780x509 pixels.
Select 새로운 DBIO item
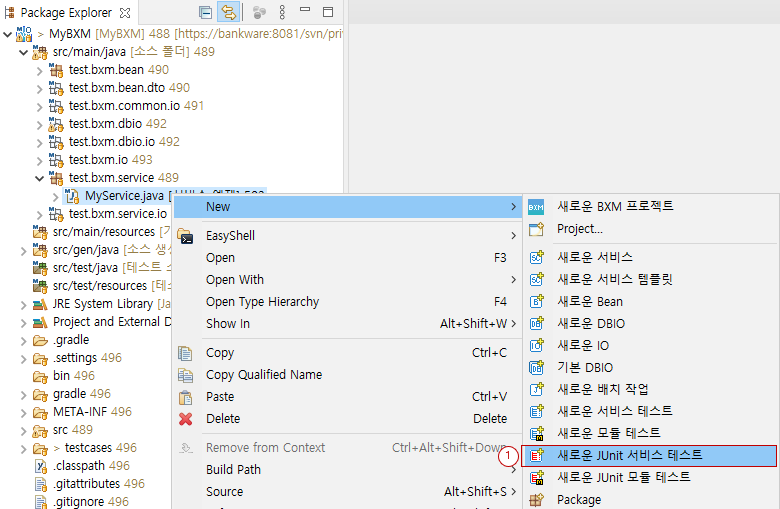(650, 323)
